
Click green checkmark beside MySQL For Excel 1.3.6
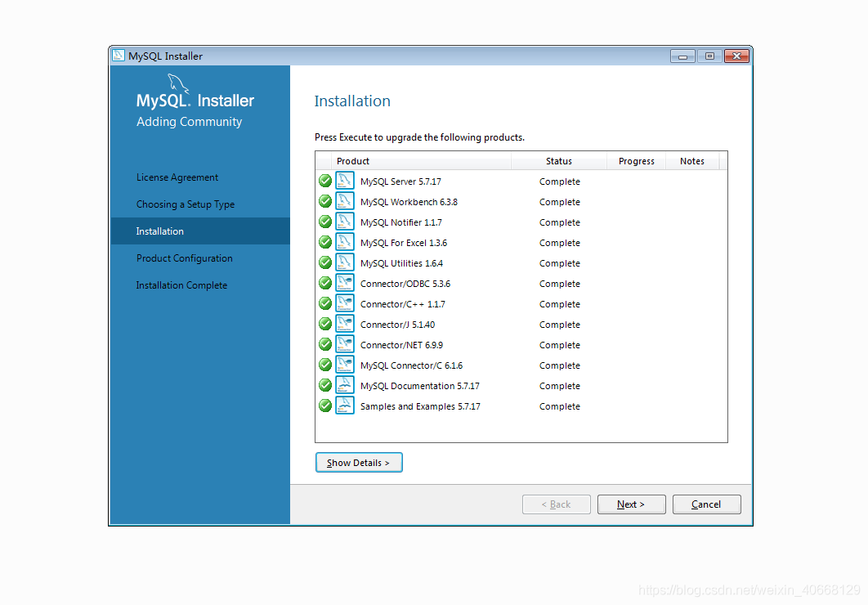click(x=325, y=243)
